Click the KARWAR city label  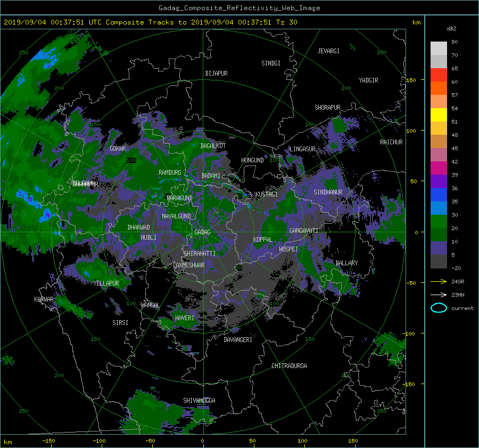44,299
